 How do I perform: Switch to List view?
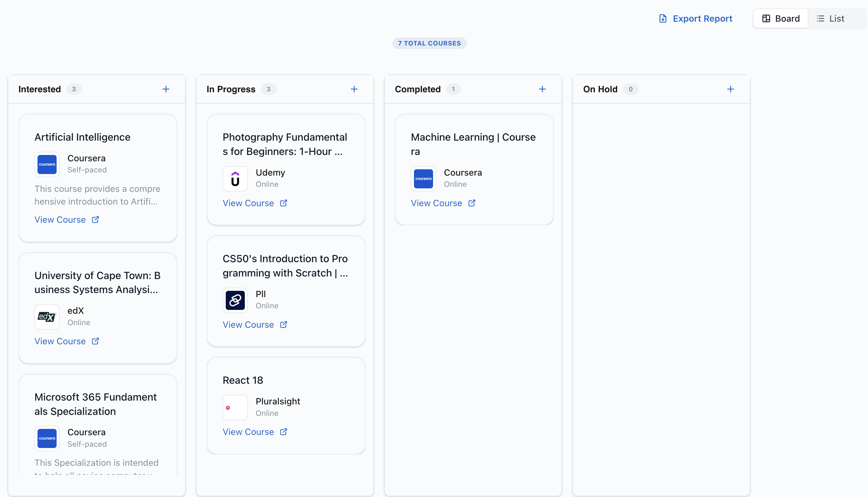835,18
